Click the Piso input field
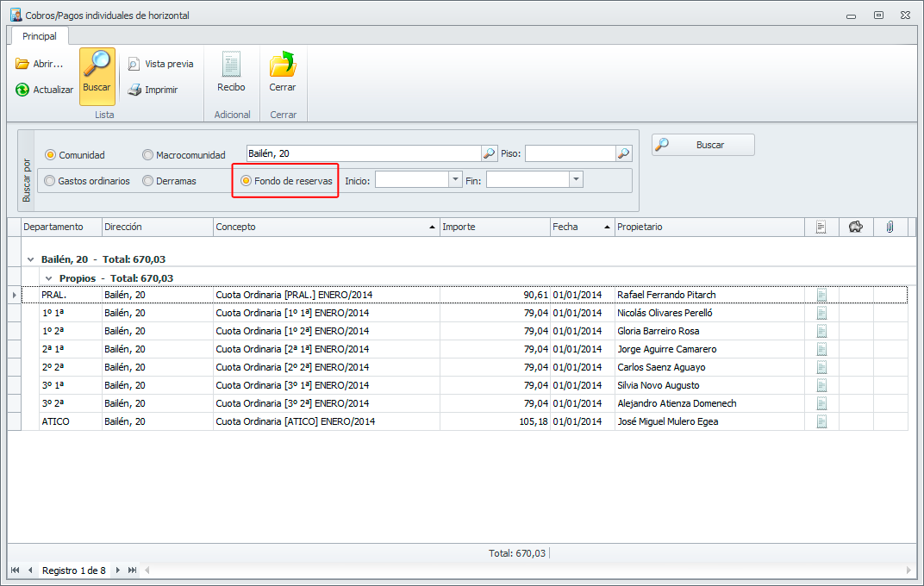 [569, 153]
